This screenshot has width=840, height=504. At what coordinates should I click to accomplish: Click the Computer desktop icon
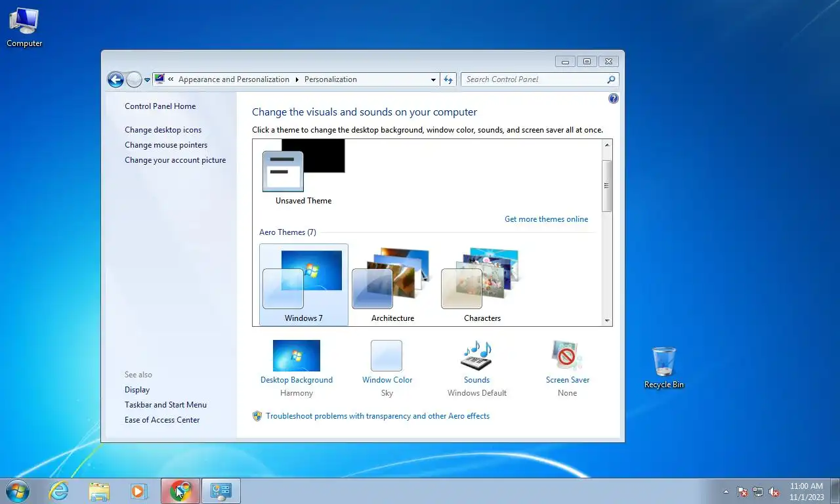click(x=24, y=28)
